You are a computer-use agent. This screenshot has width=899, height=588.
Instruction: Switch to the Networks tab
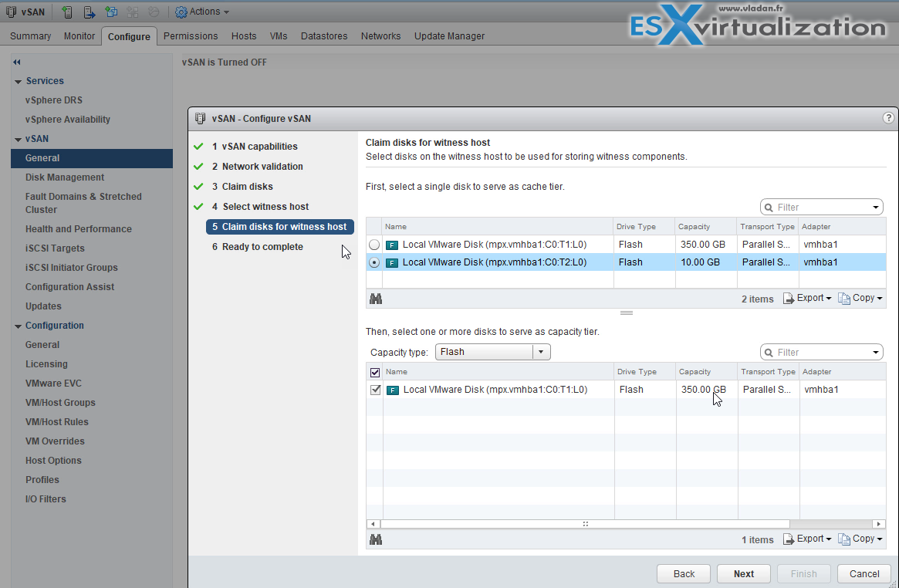pos(380,36)
